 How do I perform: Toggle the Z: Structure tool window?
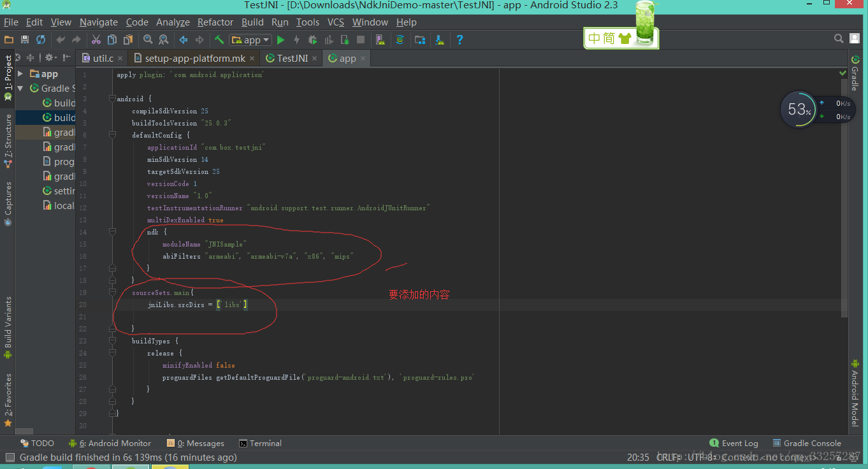(8, 140)
